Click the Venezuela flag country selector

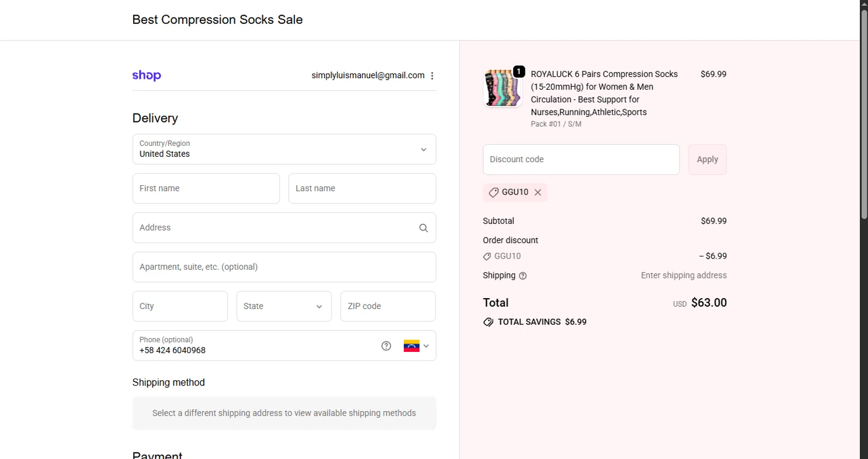click(411, 346)
